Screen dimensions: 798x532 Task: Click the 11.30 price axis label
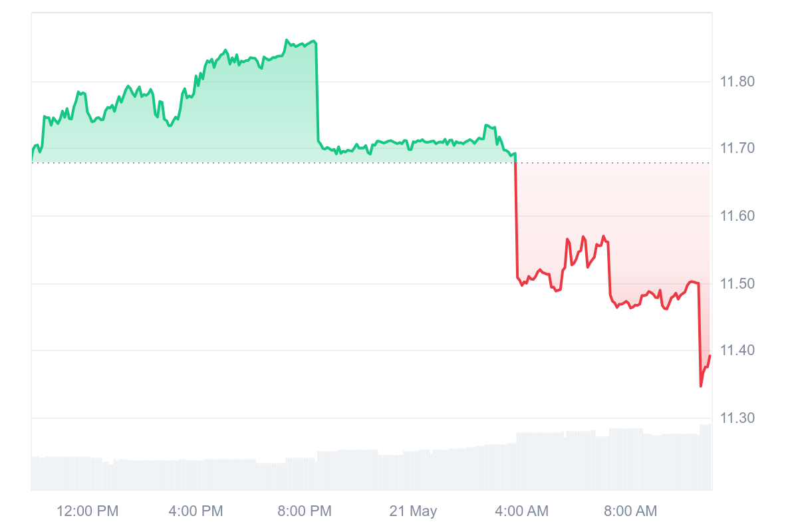click(x=737, y=418)
